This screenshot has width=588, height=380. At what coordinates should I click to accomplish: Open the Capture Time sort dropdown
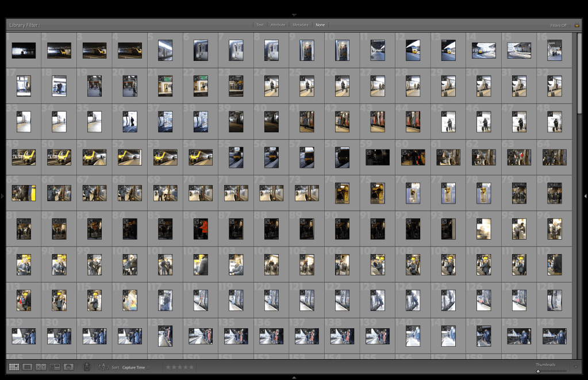[x=135, y=367]
